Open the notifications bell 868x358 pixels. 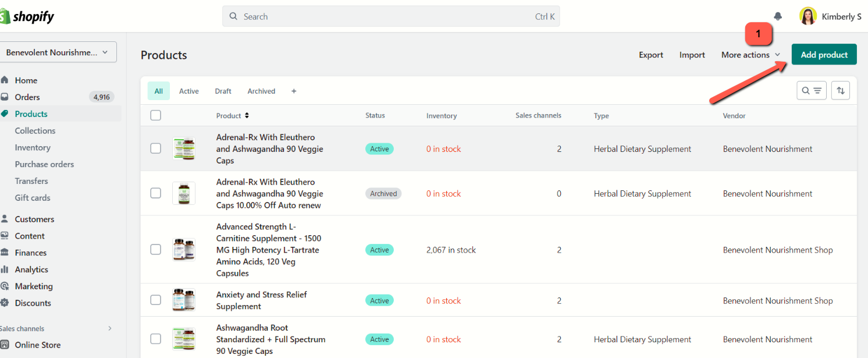[778, 16]
